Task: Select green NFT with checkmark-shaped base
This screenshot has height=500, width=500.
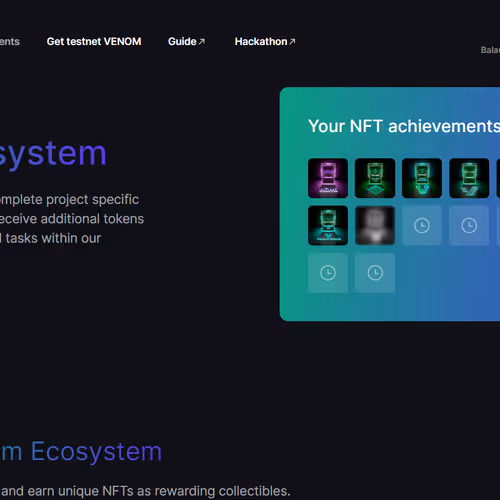Action: pos(469,178)
